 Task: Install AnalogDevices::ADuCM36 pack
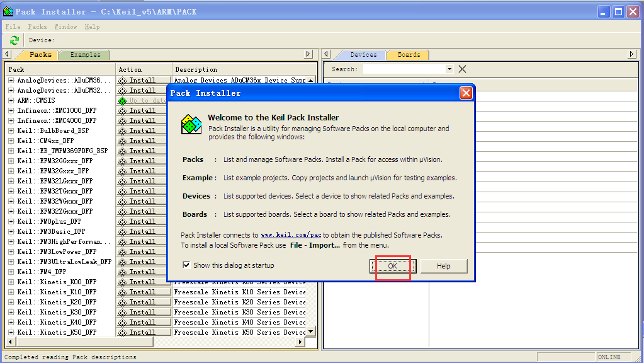pyautogui.click(x=144, y=80)
